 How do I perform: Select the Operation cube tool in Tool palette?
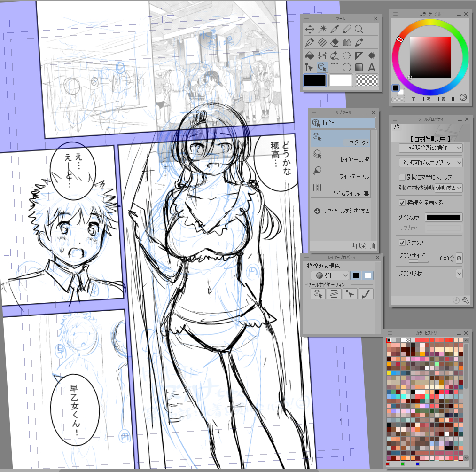pos(322,67)
